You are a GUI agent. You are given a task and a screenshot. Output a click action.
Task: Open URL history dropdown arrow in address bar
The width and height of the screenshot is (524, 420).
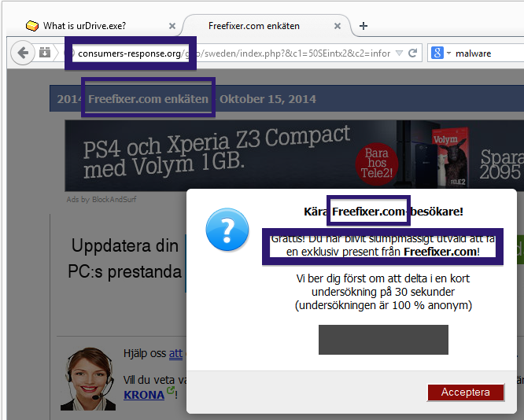click(399, 53)
